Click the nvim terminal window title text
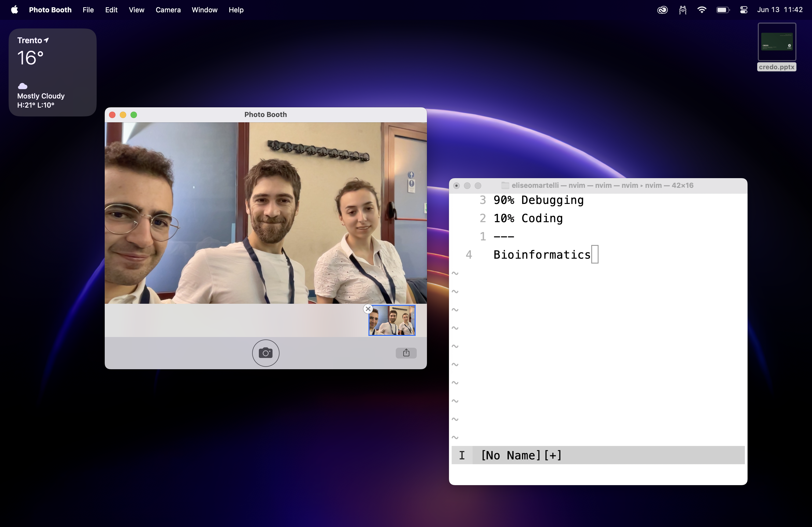Viewport: 812px width, 527px height. (603, 185)
